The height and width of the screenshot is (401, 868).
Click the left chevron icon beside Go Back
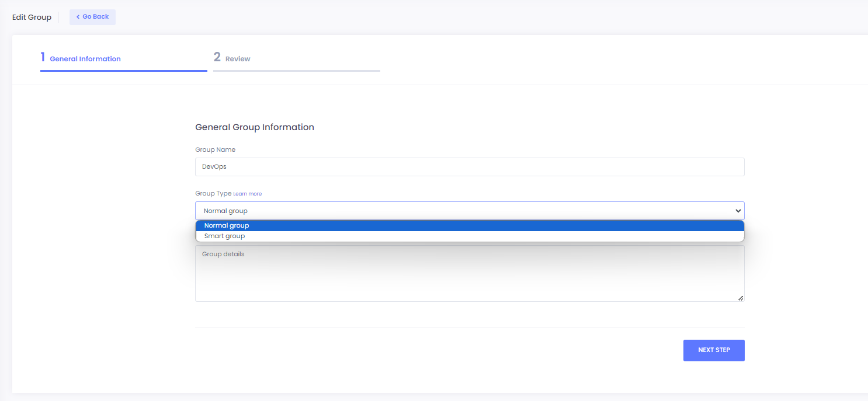point(78,17)
